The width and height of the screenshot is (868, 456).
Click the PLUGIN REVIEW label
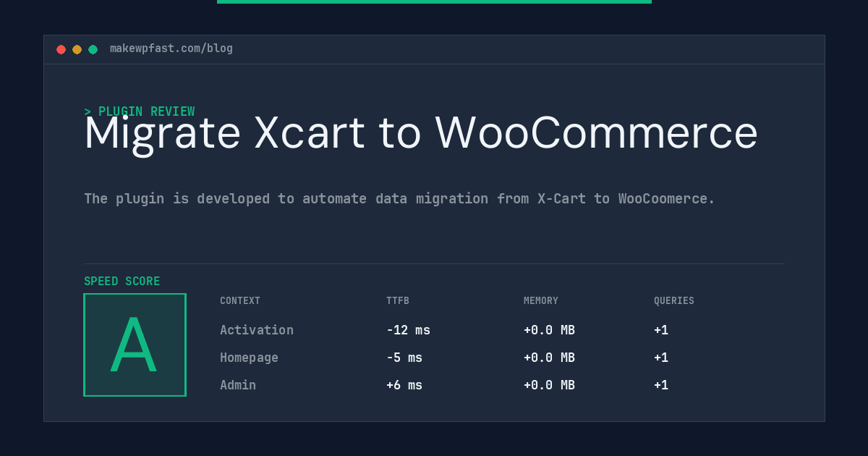(140, 111)
